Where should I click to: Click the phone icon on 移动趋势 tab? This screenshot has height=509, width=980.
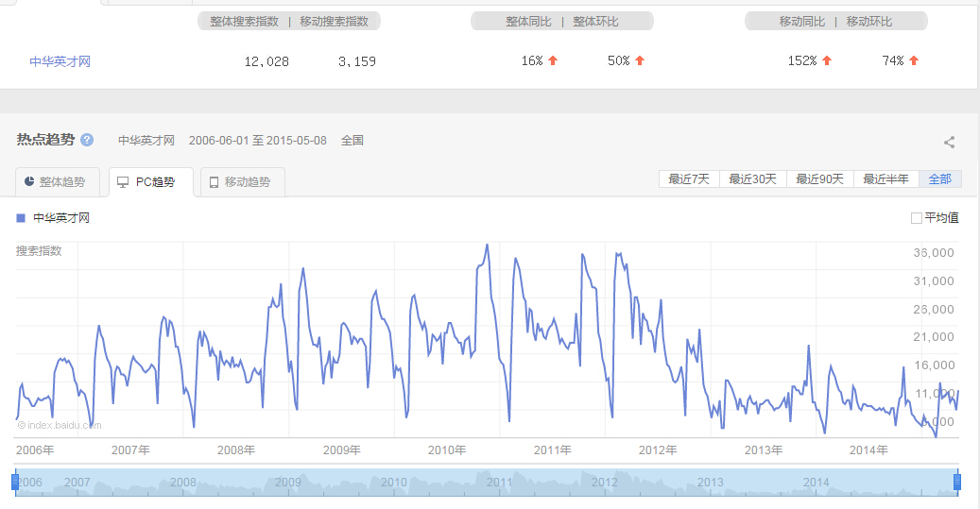click(x=214, y=182)
